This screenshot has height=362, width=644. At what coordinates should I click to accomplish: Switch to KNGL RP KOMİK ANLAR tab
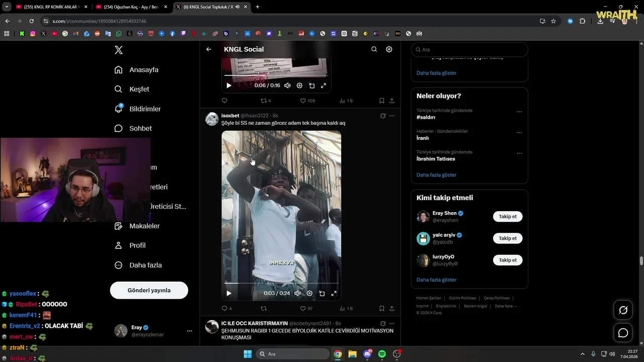click(51, 7)
